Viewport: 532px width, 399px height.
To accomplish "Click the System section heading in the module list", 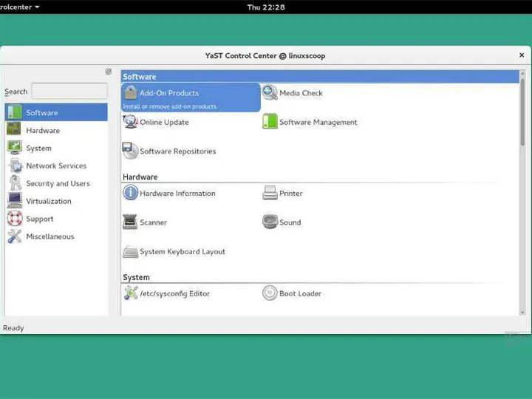I will point(136,278).
